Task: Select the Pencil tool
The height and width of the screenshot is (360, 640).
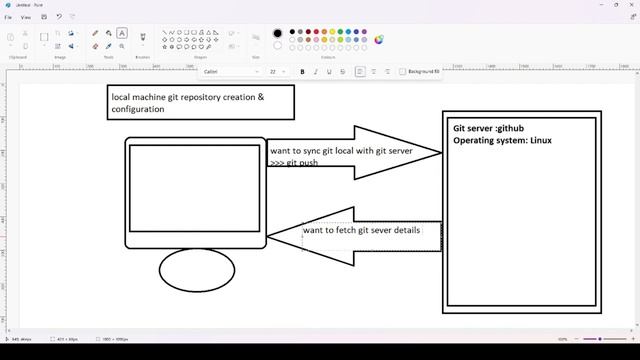Action: click(x=95, y=33)
